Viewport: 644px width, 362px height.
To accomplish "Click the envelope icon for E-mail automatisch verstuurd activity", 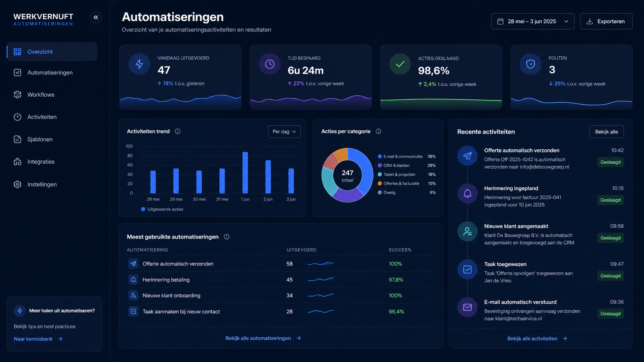I will tap(467, 307).
